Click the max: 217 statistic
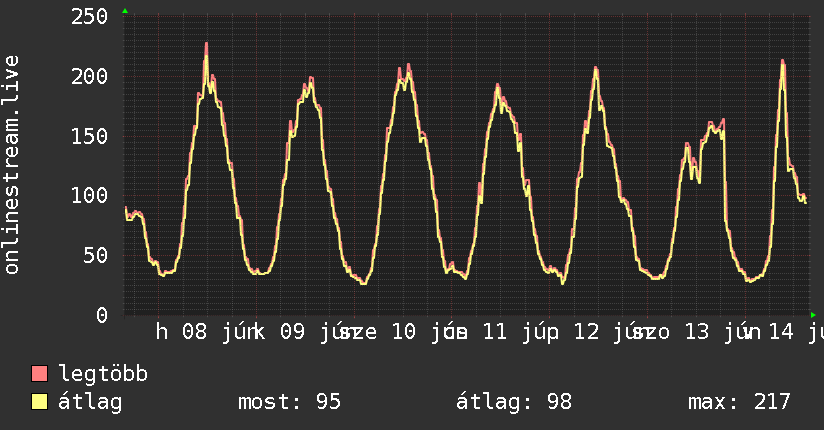 pyautogui.click(x=739, y=402)
